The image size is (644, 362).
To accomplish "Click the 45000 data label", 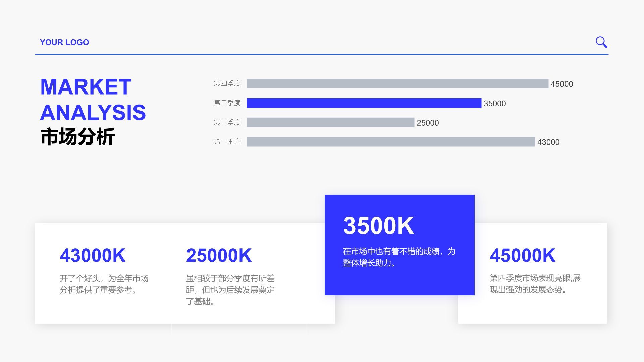I will click(561, 84).
